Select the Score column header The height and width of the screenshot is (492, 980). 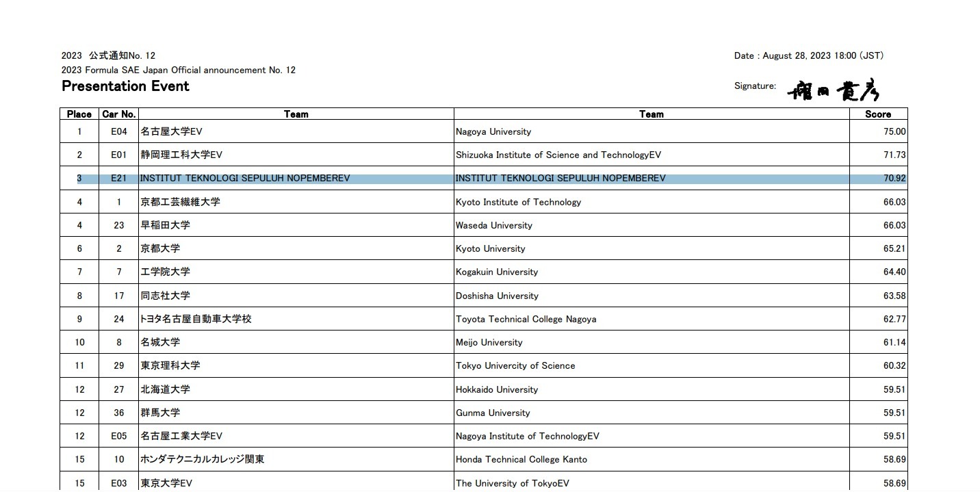(878, 114)
